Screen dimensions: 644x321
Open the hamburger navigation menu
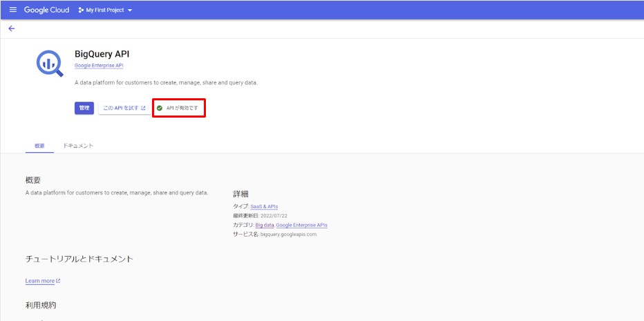(13, 10)
